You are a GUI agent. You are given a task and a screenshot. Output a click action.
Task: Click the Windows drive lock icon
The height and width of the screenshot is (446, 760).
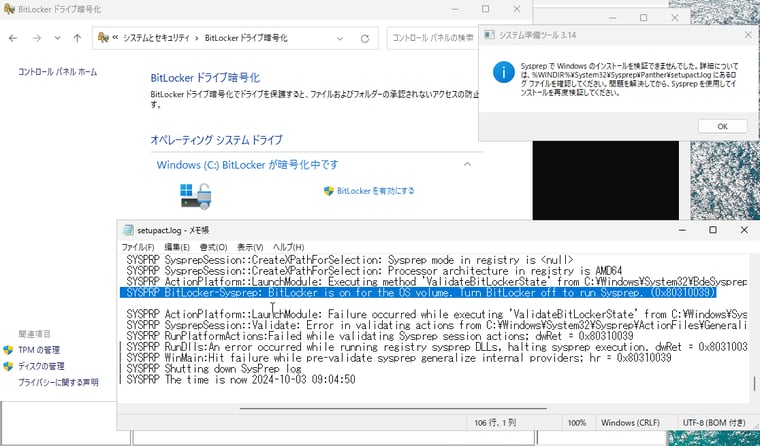(196, 196)
